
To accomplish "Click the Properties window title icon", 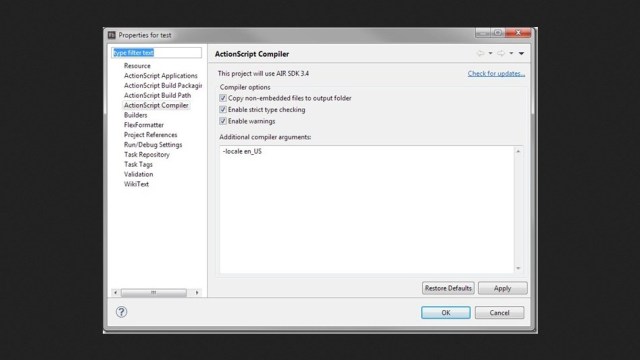I will [x=112, y=35].
